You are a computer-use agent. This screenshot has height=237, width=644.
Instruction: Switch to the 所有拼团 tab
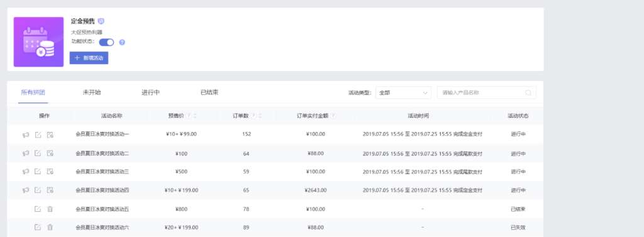point(33,92)
